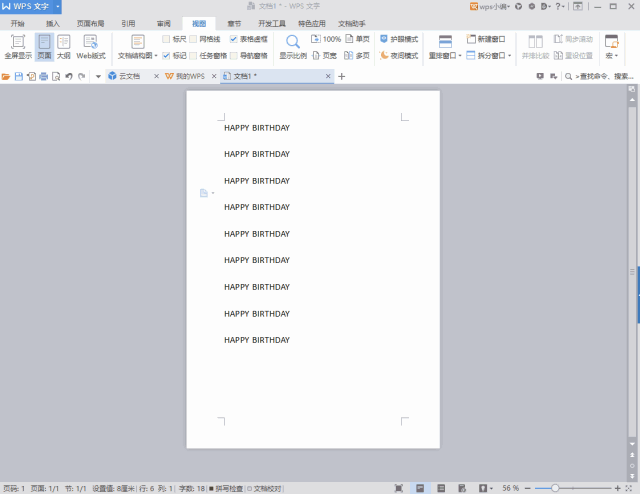Toggle document proofing (文档校对) in status bar
Image resolution: width=640 pixels, height=494 pixels.
(x=264, y=488)
